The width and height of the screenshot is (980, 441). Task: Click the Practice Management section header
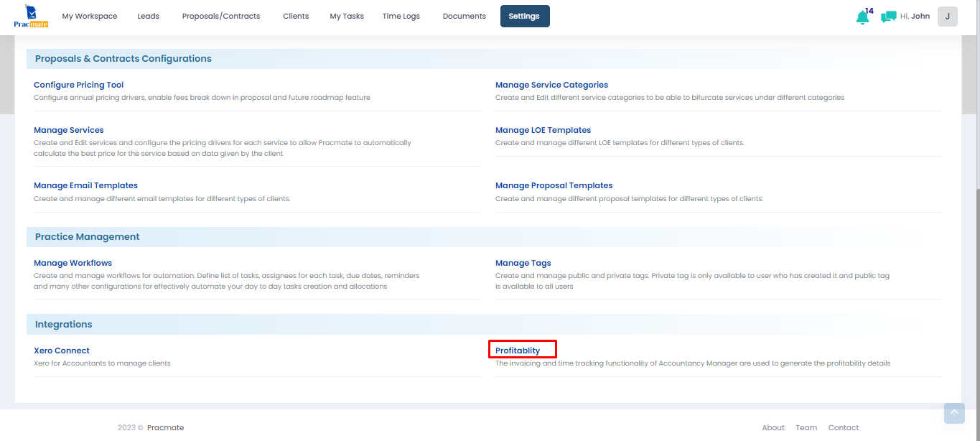click(88, 237)
